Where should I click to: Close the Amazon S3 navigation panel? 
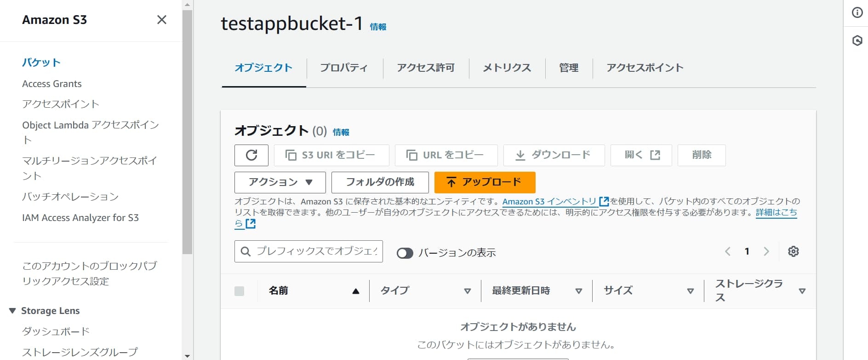point(162,20)
